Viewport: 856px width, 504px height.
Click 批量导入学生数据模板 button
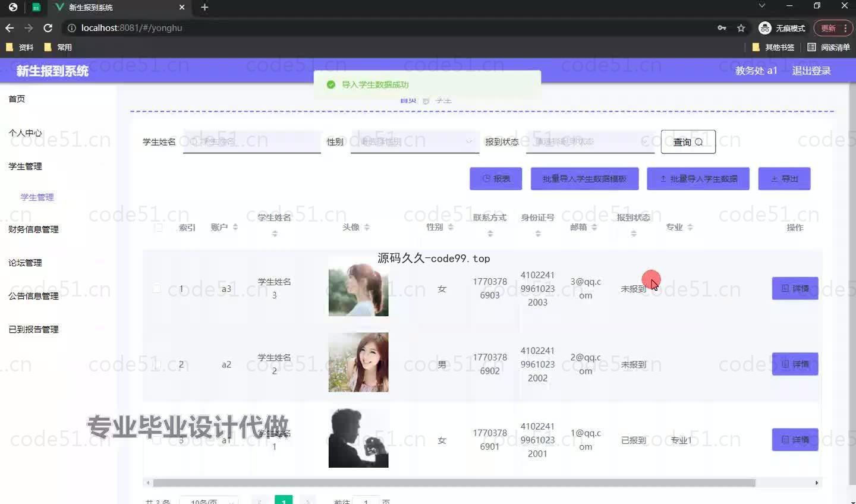click(x=584, y=178)
